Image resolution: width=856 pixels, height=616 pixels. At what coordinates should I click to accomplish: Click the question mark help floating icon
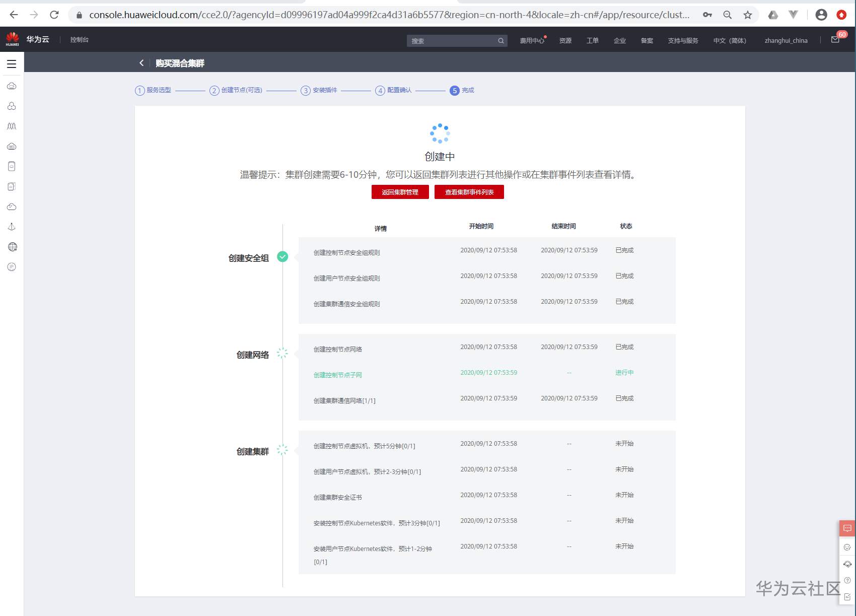coord(847,581)
